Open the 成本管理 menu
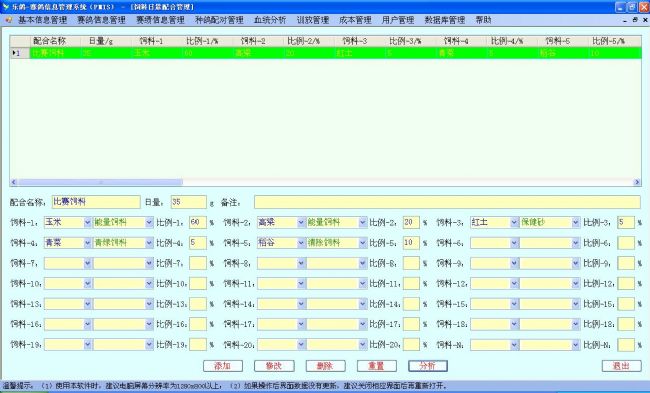650x393 pixels. click(355, 20)
